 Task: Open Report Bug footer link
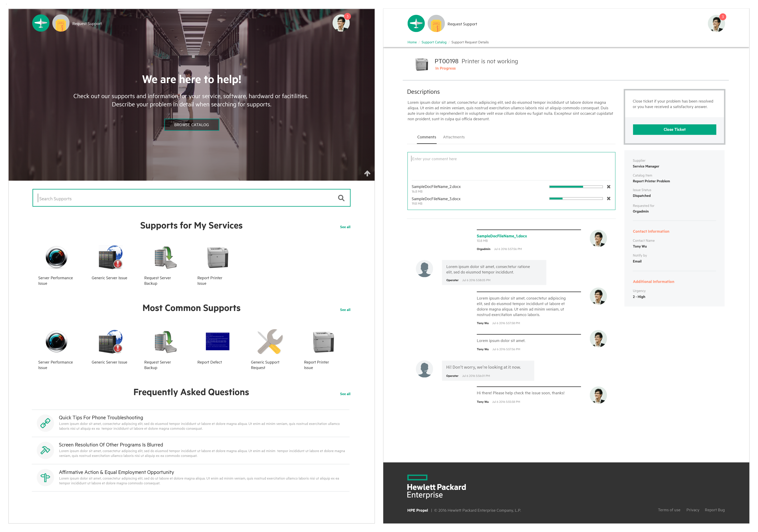pyautogui.click(x=714, y=510)
